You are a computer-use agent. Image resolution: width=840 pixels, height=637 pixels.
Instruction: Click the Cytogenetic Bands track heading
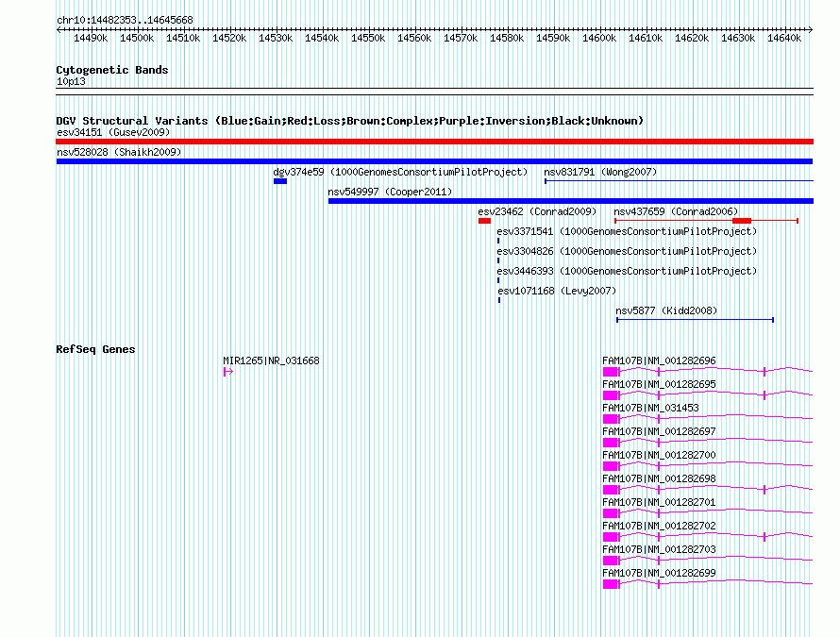pyautogui.click(x=112, y=70)
